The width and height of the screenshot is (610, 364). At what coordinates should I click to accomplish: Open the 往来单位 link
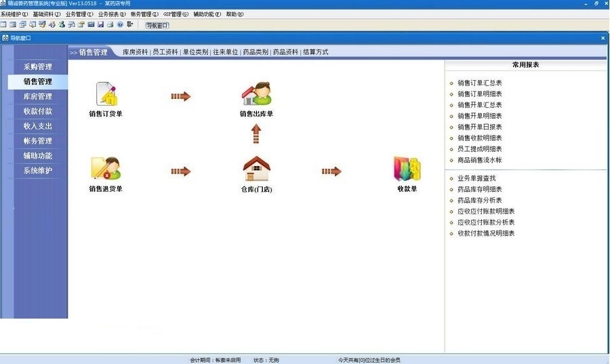(x=226, y=52)
